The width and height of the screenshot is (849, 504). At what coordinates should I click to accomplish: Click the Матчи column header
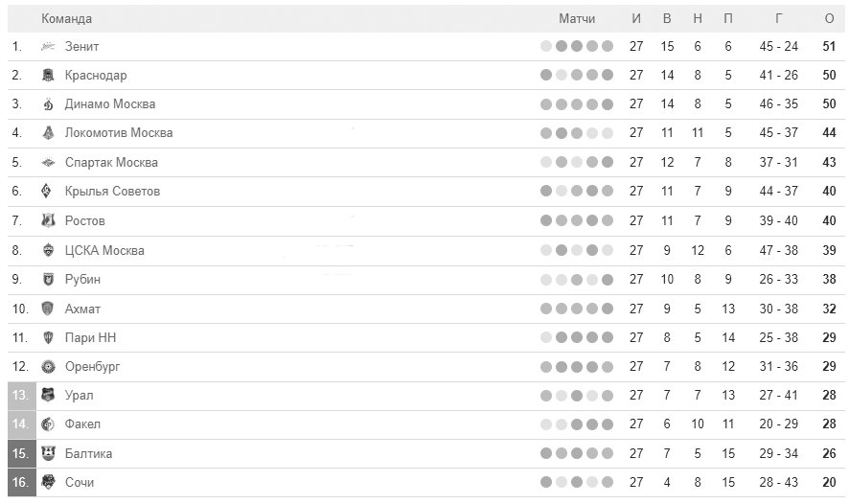577,19
